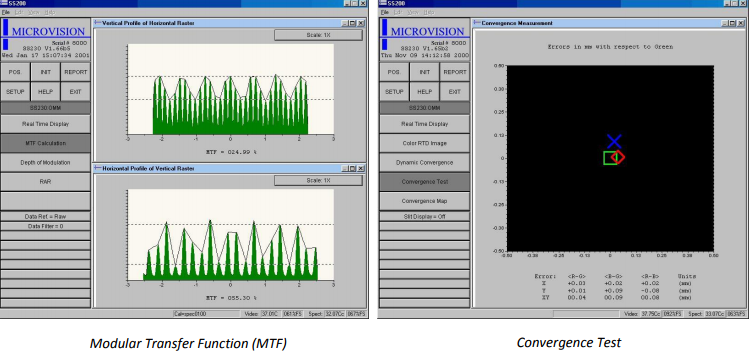Click 'Errors in mm with respect to Green' text
The image size is (749, 363).
[x=610, y=47]
